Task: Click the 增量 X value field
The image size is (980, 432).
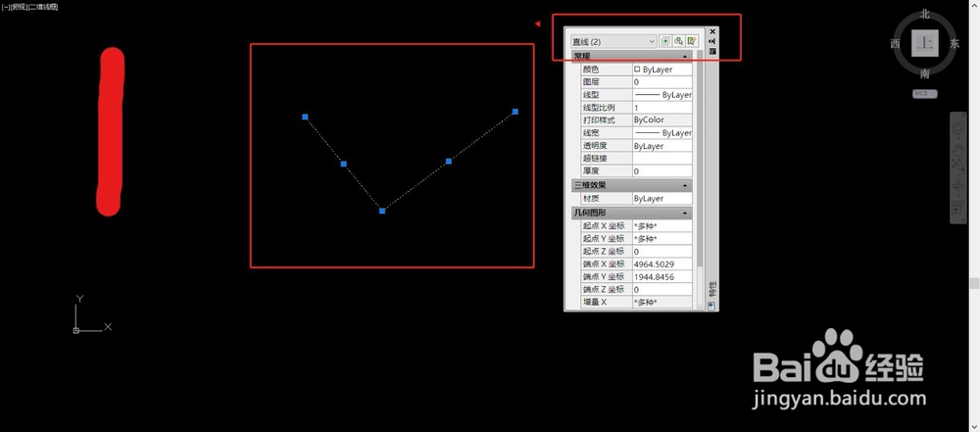Action: click(x=661, y=302)
